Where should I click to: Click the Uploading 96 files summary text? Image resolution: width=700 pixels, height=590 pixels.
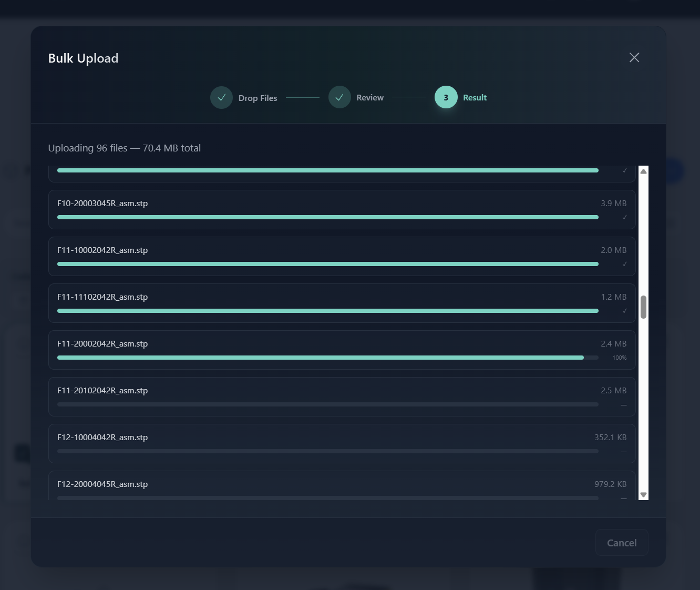coord(125,148)
